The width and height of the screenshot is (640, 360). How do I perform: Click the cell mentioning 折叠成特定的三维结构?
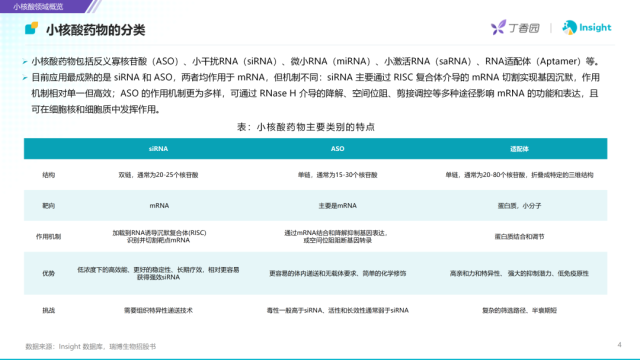pyautogui.click(x=519, y=175)
